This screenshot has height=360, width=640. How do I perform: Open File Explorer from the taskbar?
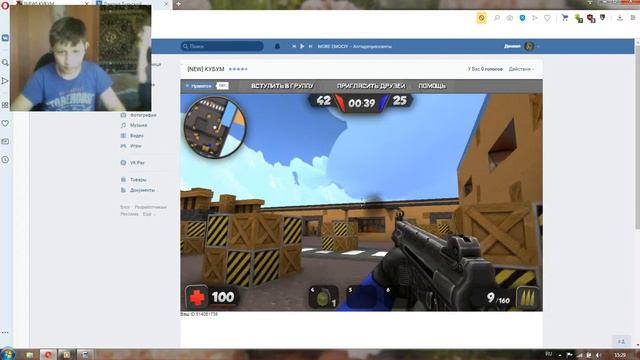pos(29,355)
